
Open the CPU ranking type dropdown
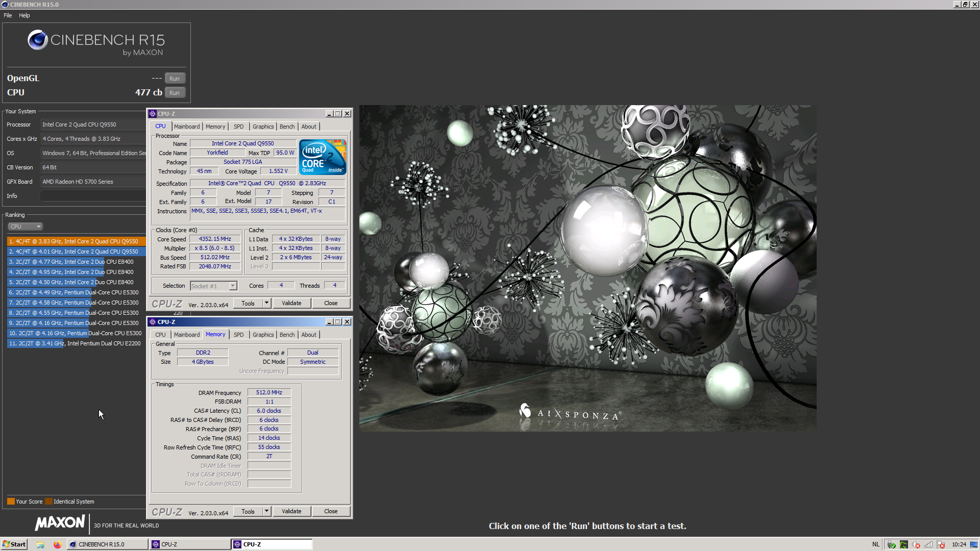pos(25,227)
